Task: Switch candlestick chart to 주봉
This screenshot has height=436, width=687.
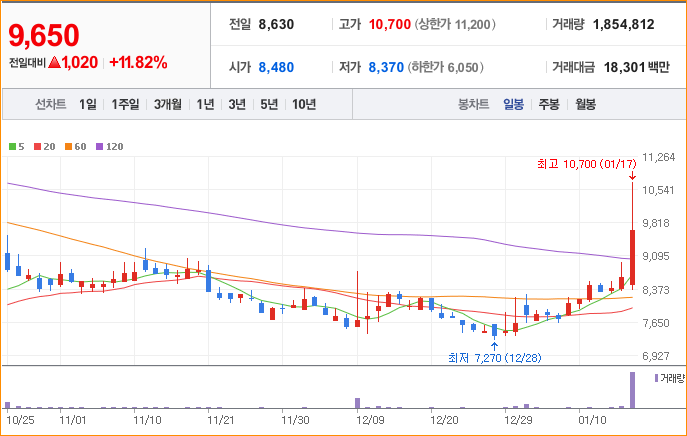Action: (549, 104)
